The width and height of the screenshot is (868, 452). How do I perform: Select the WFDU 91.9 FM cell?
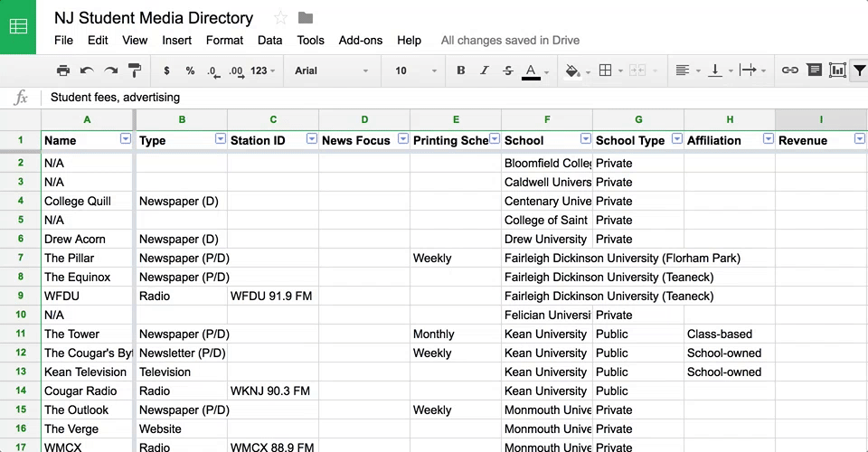pyautogui.click(x=273, y=296)
